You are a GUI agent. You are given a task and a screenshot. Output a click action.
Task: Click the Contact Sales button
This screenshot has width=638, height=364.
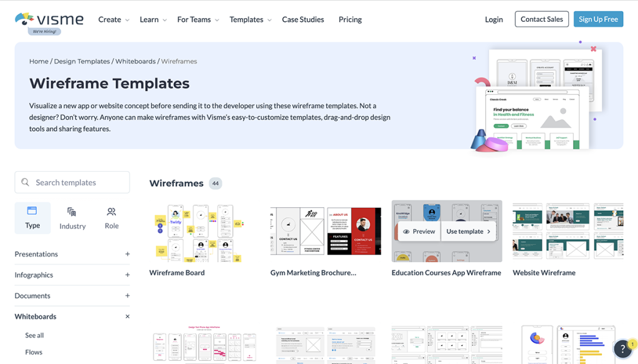[541, 19]
